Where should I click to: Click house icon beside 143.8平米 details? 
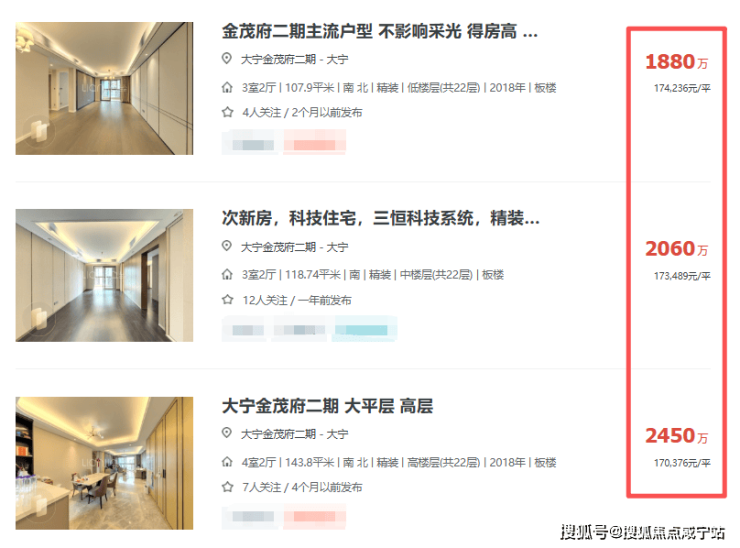click(x=227, y=462)
